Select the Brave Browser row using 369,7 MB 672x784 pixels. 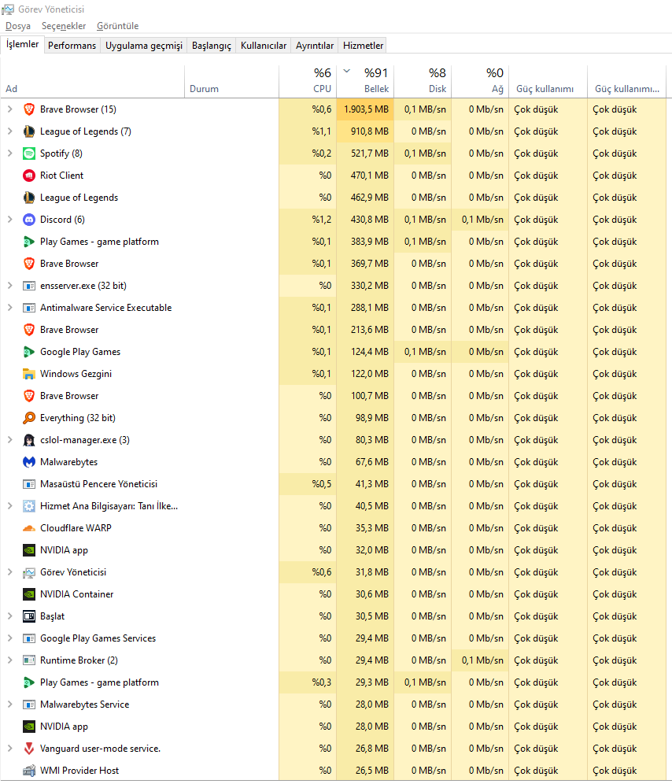333,264
